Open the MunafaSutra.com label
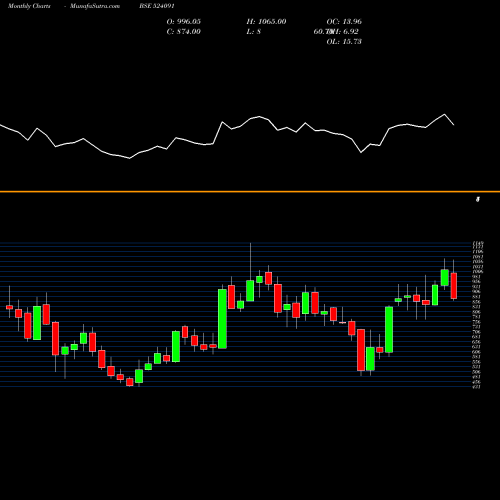 pos(95,6)
